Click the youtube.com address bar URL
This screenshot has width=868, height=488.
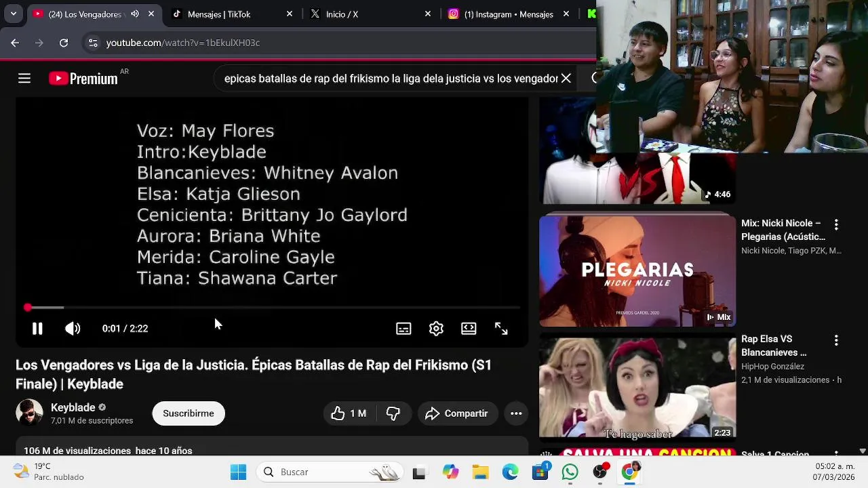pyautogui.click(x=183, y=43)
